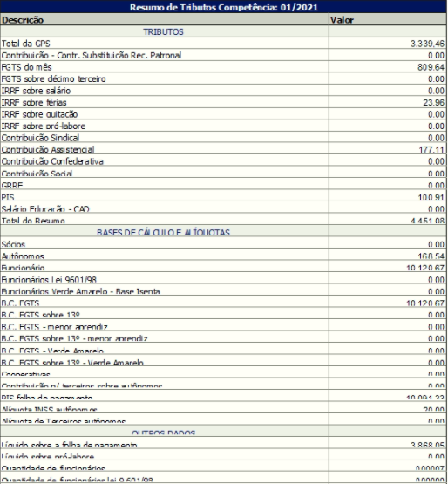Select 'Líquido sobre a folha de pagamento' label

[69, 445]
